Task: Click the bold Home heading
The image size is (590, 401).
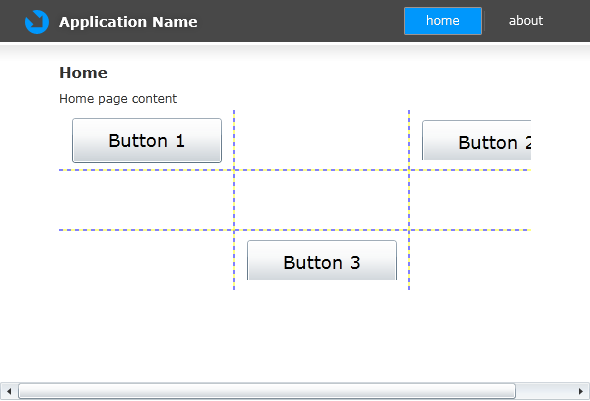Action: (x=83, y=73)
